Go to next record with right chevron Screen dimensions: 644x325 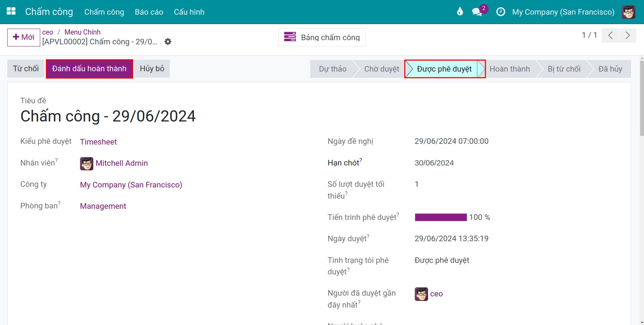[628, 35]
